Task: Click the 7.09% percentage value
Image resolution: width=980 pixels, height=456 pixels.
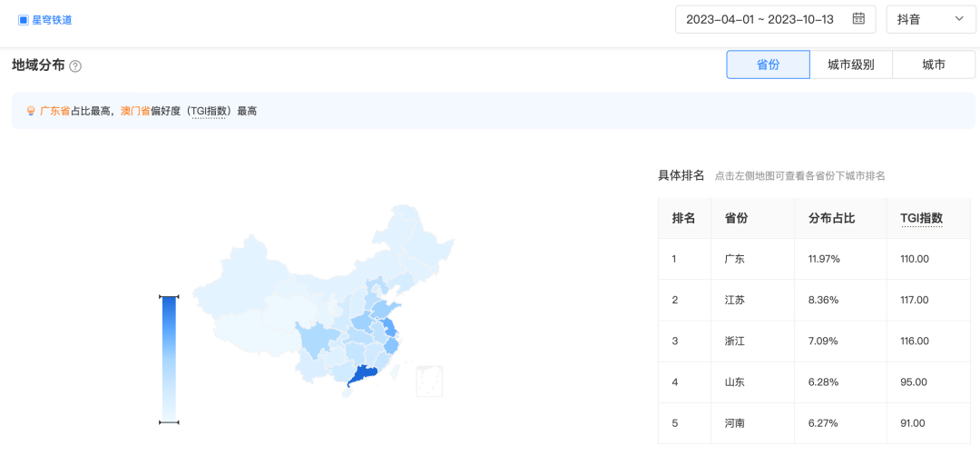Action: tap(822, 341)
